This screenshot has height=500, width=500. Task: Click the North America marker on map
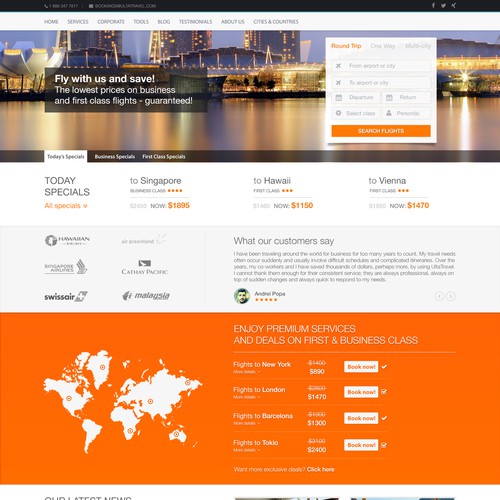point(69,398)
